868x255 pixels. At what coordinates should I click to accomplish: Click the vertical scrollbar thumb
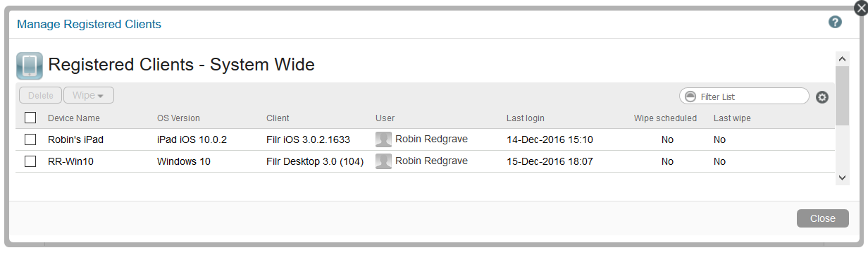[842, 96]
